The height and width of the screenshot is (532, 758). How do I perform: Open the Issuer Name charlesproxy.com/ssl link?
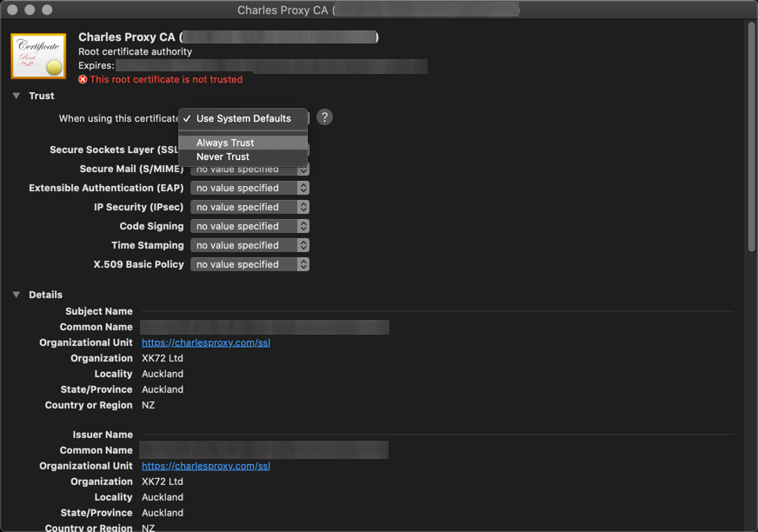[x=206, y=466]
